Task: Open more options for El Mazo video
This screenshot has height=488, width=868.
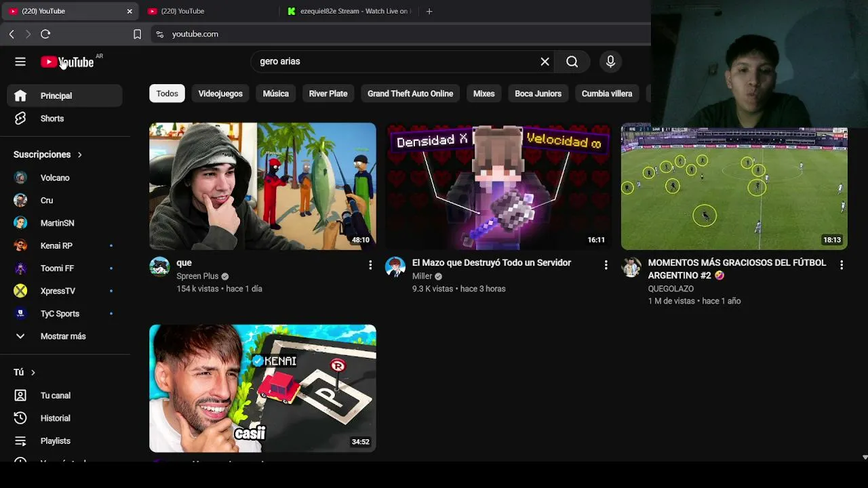Action: pyautogui.click(x=606, y=265)
